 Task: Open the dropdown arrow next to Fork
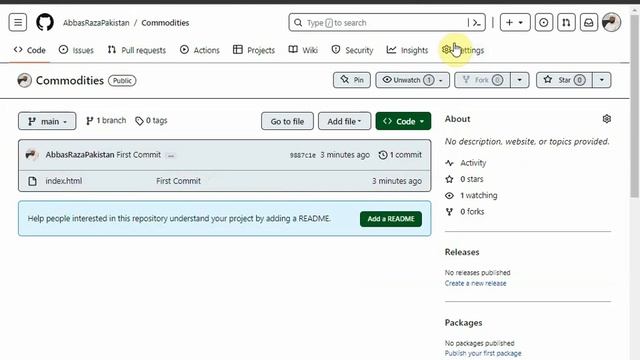pos(520,80)
